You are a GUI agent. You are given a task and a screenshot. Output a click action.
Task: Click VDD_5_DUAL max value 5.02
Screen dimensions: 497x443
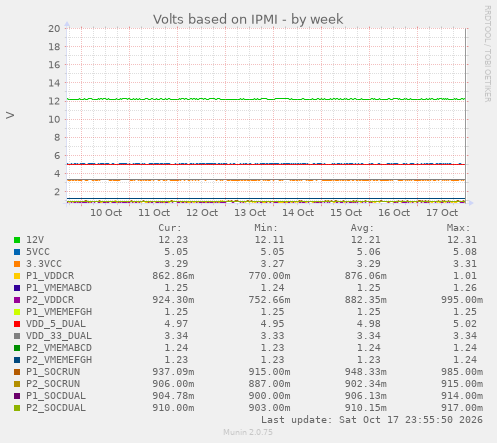[x=465, y=324]
